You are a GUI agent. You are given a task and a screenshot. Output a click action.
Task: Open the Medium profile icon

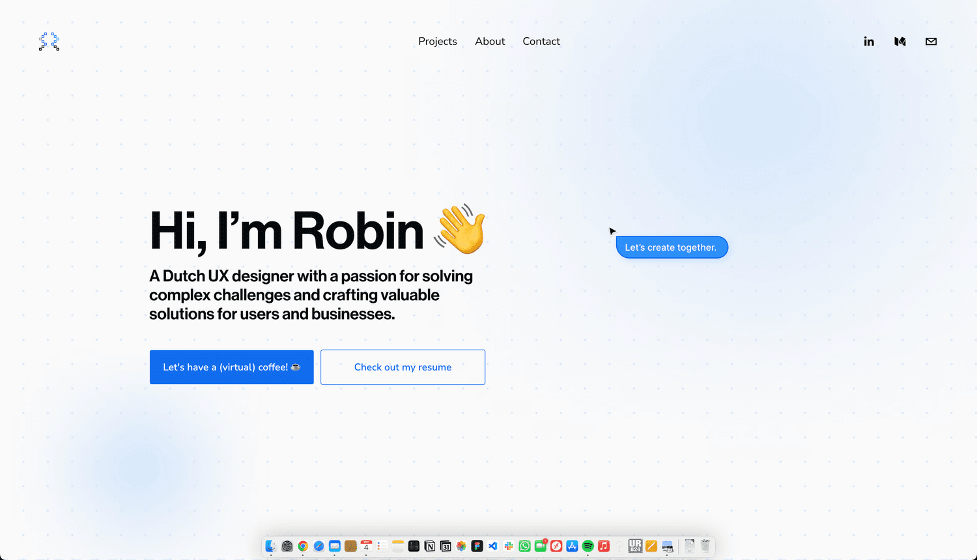[x=900, y=42]
